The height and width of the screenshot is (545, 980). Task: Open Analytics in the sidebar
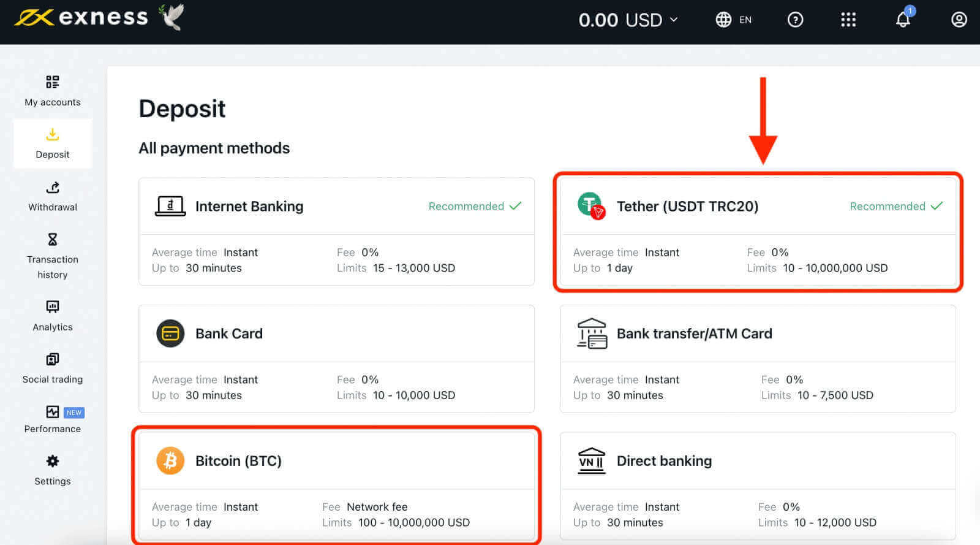(x=53, y=316)
